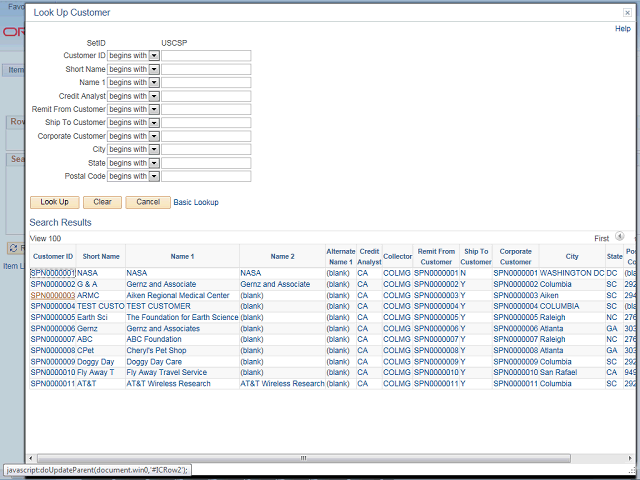Screen dimensions: 640x480
Task: Click San Rafael city cell
Action: (558, 372)
